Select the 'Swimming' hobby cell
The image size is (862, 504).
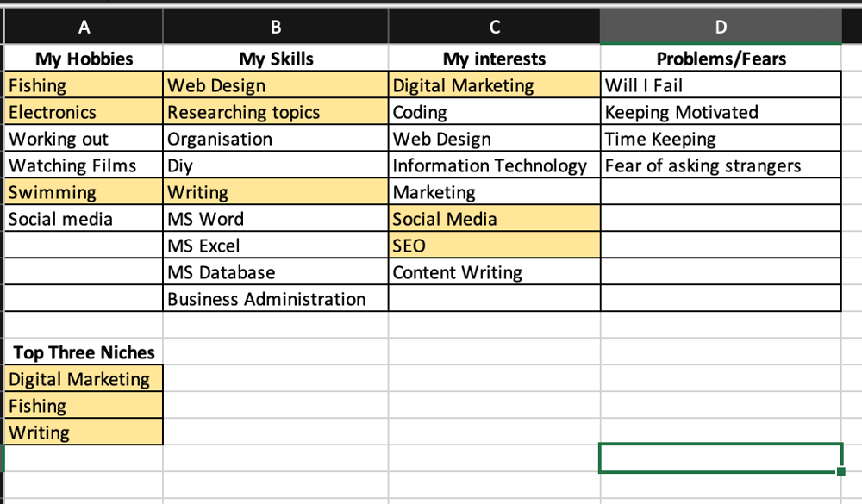tap(84, 192)
